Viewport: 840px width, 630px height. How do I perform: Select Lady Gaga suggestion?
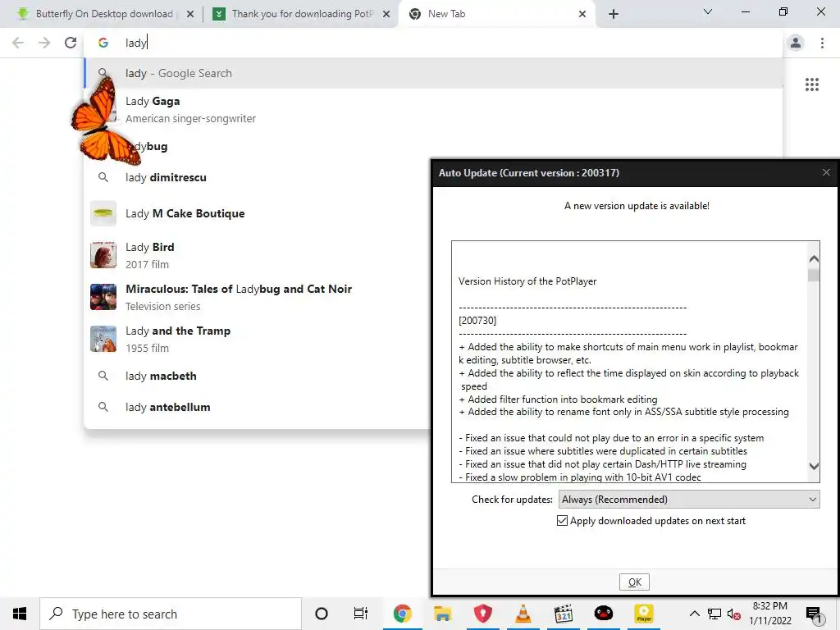(x=434, y=109)
